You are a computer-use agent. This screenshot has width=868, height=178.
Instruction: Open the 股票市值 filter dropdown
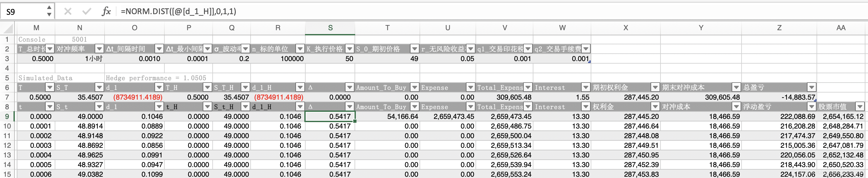(x=860, y=107)
